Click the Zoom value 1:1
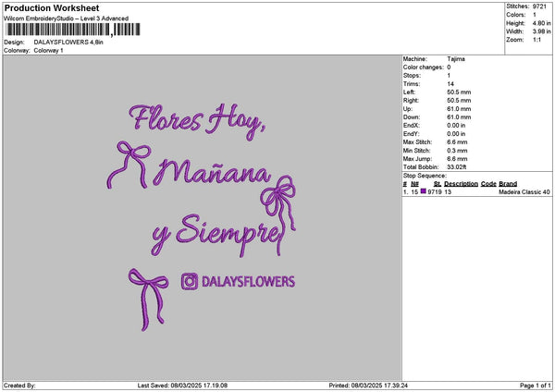Screen dimensions: 555x392 pyautogui.click(x=536, y=40)
